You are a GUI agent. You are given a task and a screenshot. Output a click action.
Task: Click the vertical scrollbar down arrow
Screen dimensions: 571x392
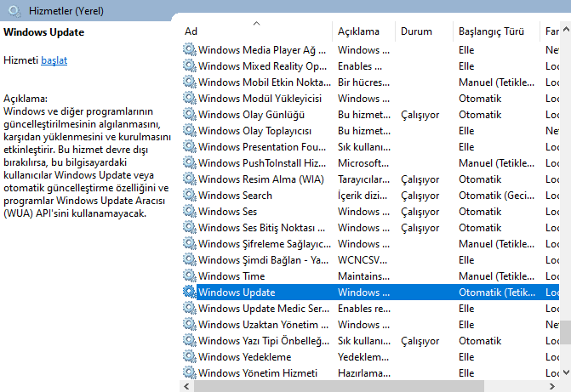(566, 372)
